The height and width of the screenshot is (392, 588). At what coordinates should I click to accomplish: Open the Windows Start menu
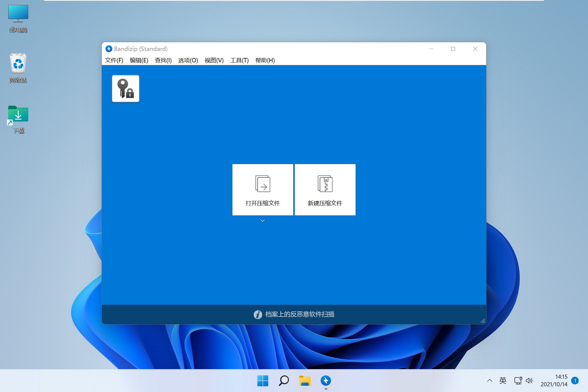262,381
